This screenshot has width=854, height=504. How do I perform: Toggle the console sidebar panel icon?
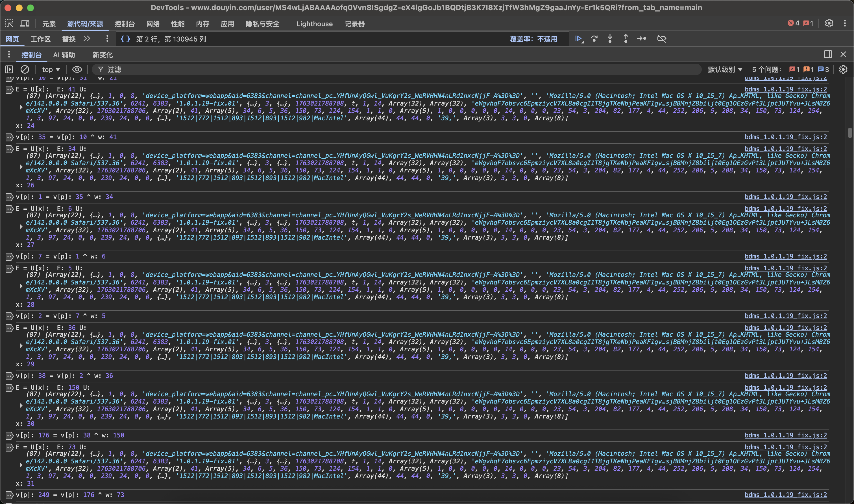point(9,70)
